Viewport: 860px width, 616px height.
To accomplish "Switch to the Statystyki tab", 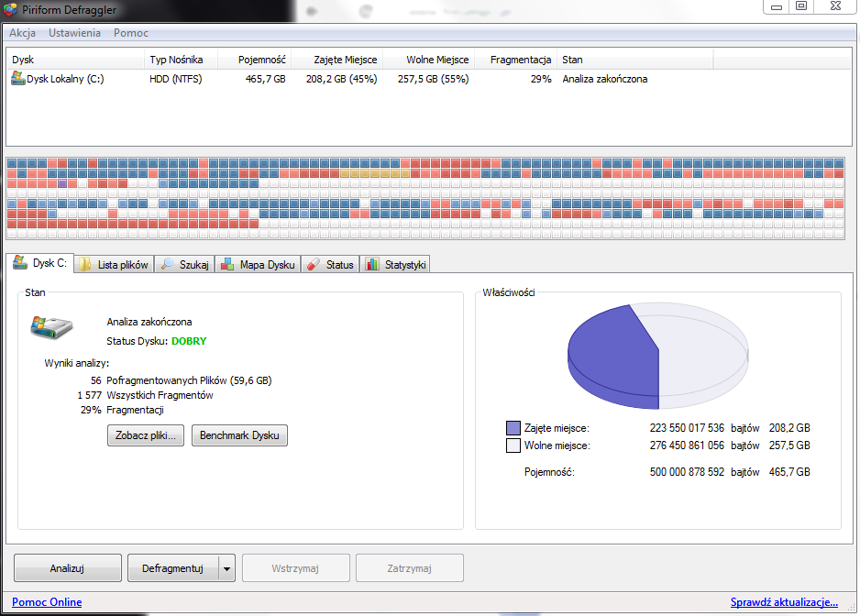I will 395,264.
